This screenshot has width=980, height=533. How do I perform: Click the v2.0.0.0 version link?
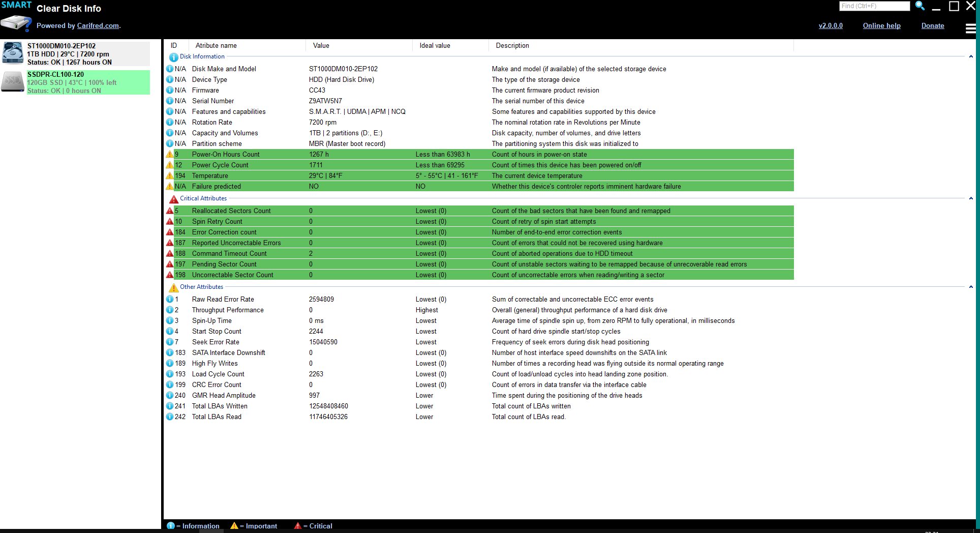click(x=831, y=26)
